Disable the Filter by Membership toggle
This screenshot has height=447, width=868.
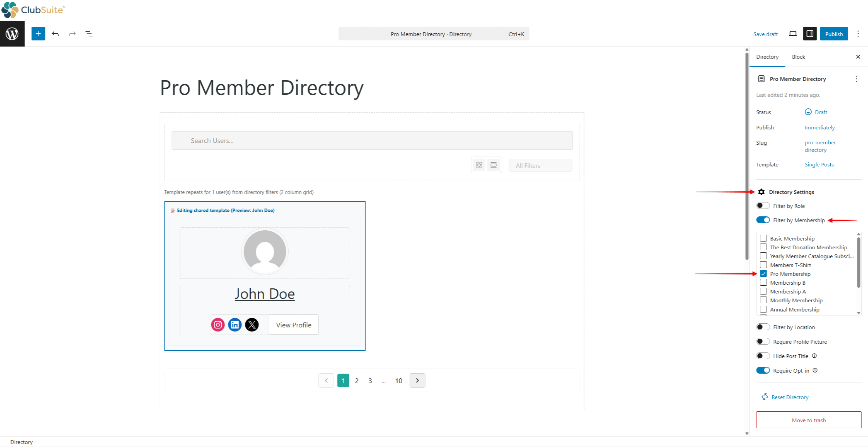[763, 220]
